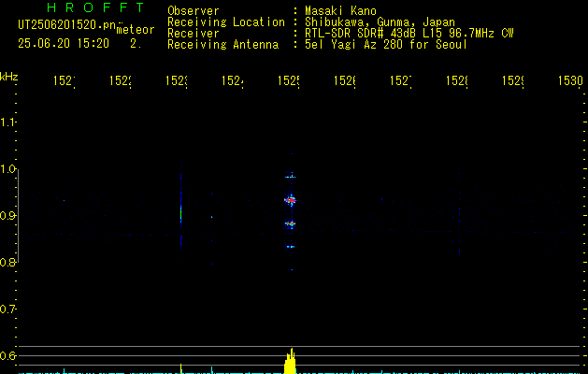Click the 0.8 frequency axis label
The width and height of the screenshot is (588, 374).
tap(7, 262)
